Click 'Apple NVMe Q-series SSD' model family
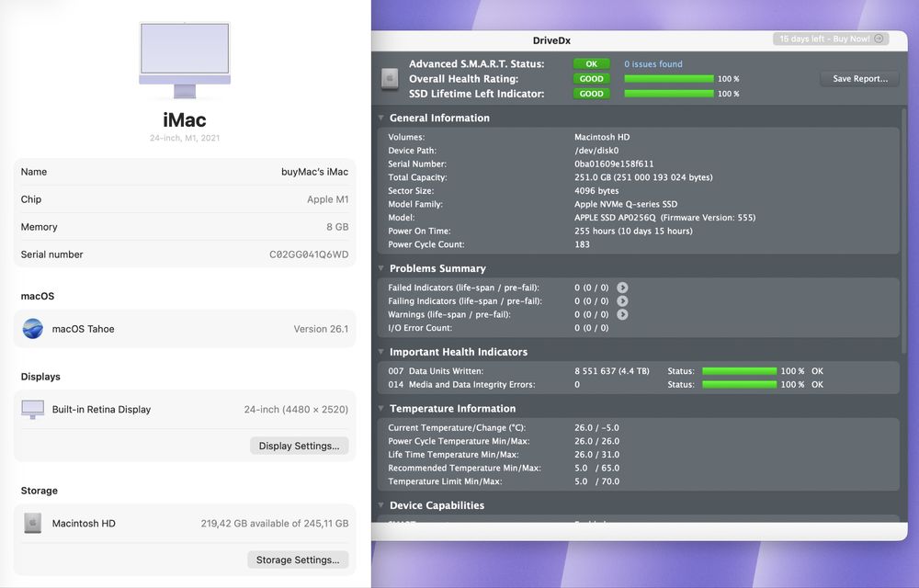 625,204
